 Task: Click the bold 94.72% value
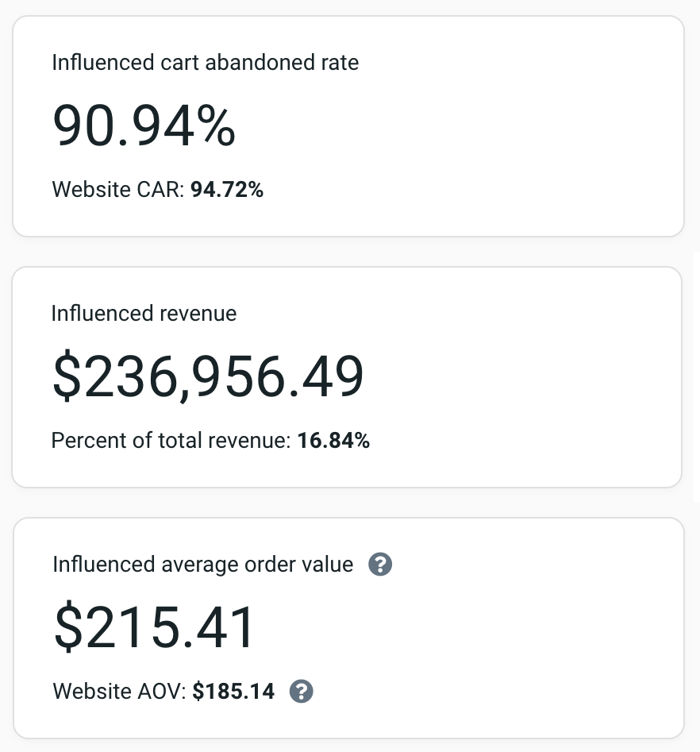pos(227,190)
